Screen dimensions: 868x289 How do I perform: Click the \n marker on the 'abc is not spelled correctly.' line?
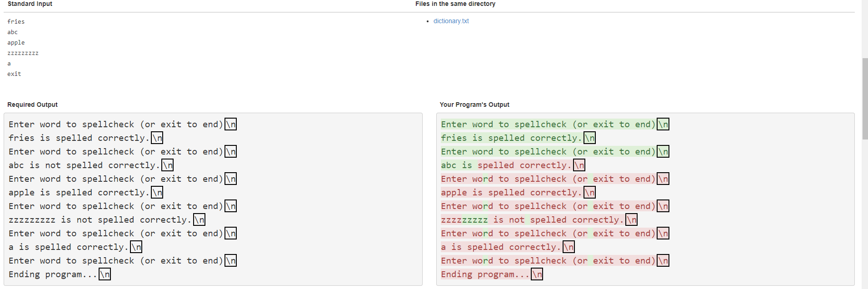(x=167, y=165)
